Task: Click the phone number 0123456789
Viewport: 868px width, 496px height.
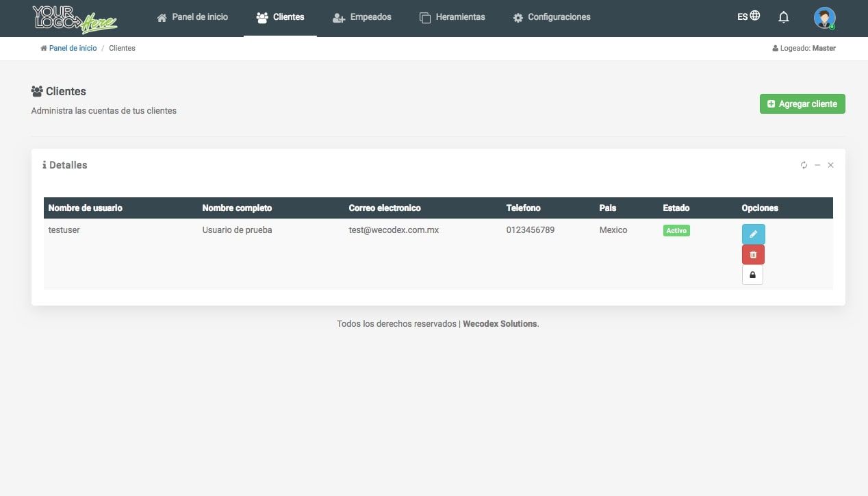Action: 531,230
